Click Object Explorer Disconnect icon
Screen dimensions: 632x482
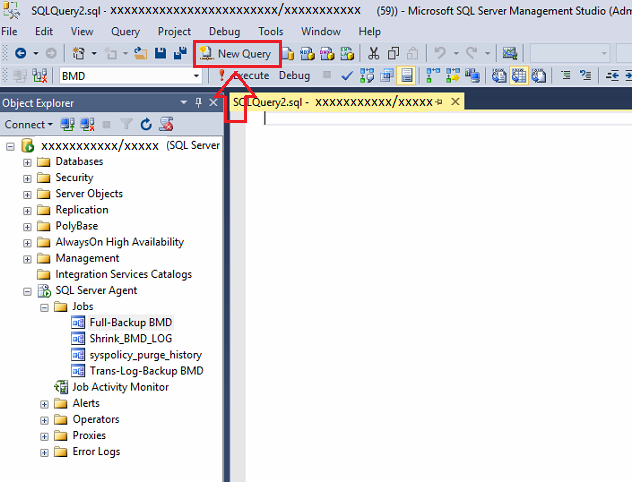[x=87, y=125]
